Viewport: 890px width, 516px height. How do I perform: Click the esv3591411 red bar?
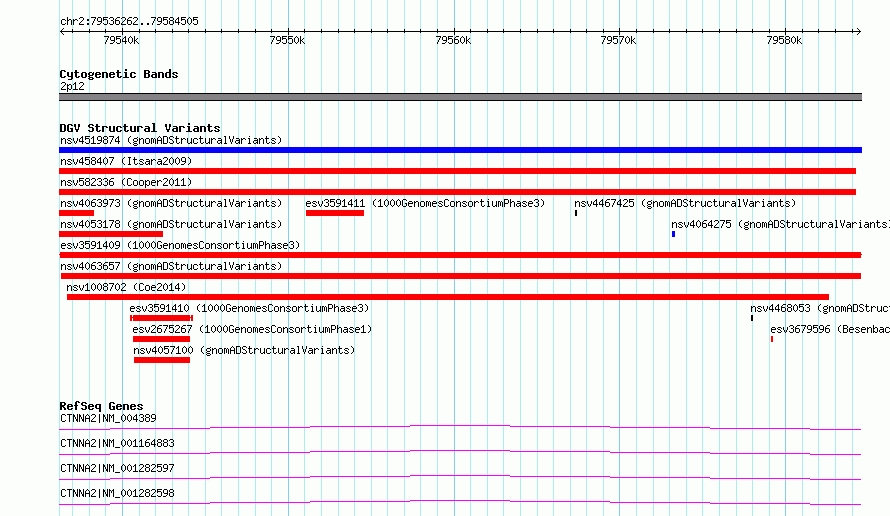[335, 213]
